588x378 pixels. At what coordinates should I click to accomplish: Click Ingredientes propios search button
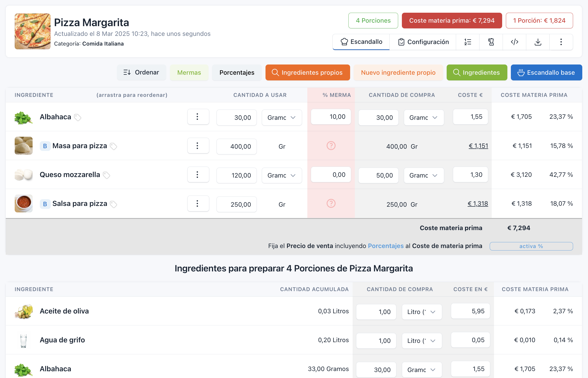308,72
